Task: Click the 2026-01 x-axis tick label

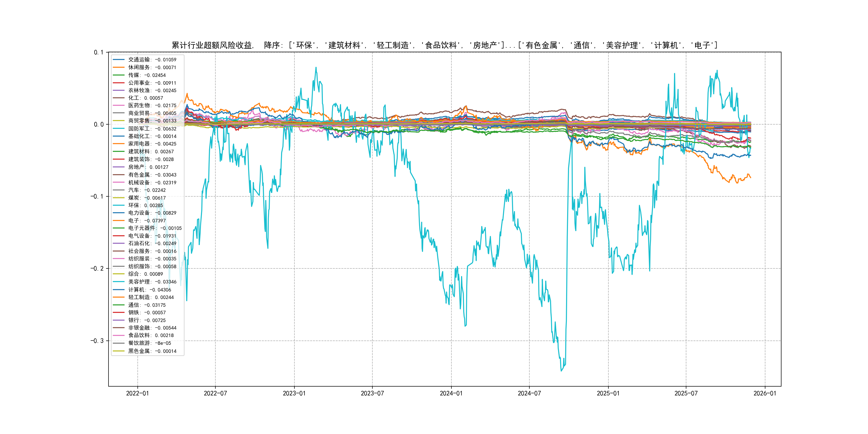Action: pyautogui.click(x=765, y=393)
